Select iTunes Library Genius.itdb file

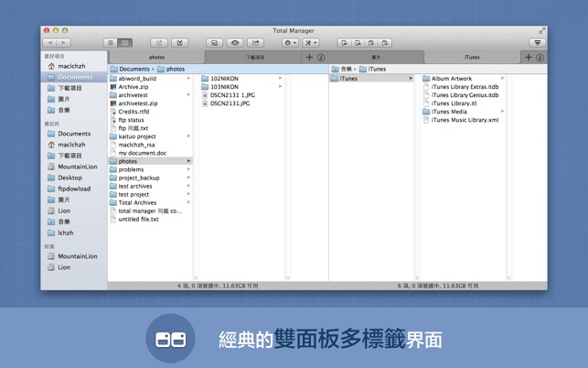[x=461, y=95]
